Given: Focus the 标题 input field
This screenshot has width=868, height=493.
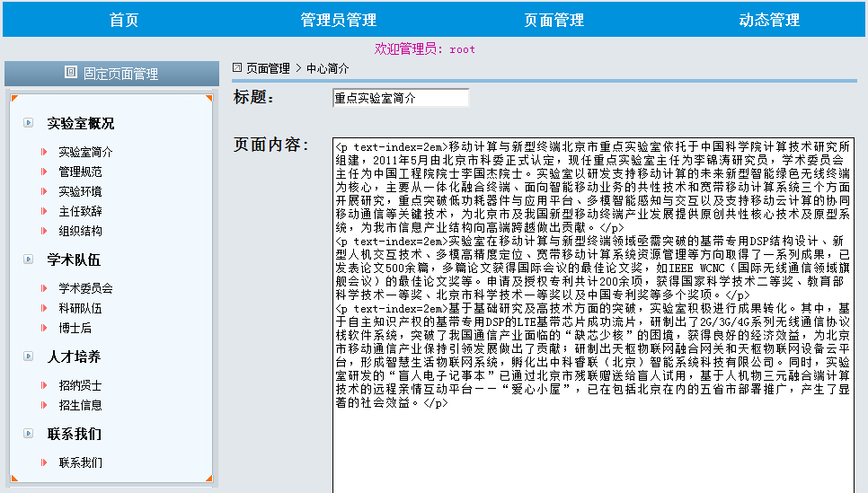Looking at the screenshot, I should click(401, 98).
